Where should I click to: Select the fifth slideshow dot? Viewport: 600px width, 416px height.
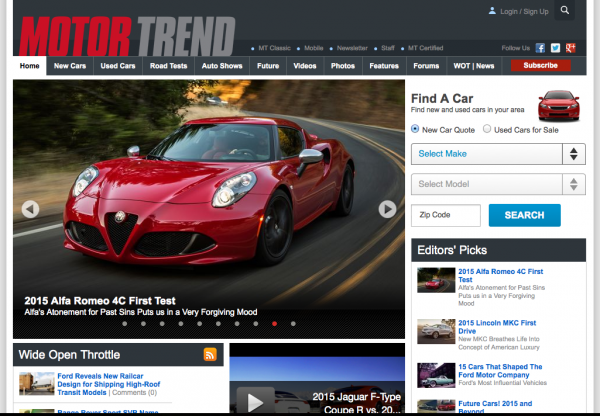point(199,324)
